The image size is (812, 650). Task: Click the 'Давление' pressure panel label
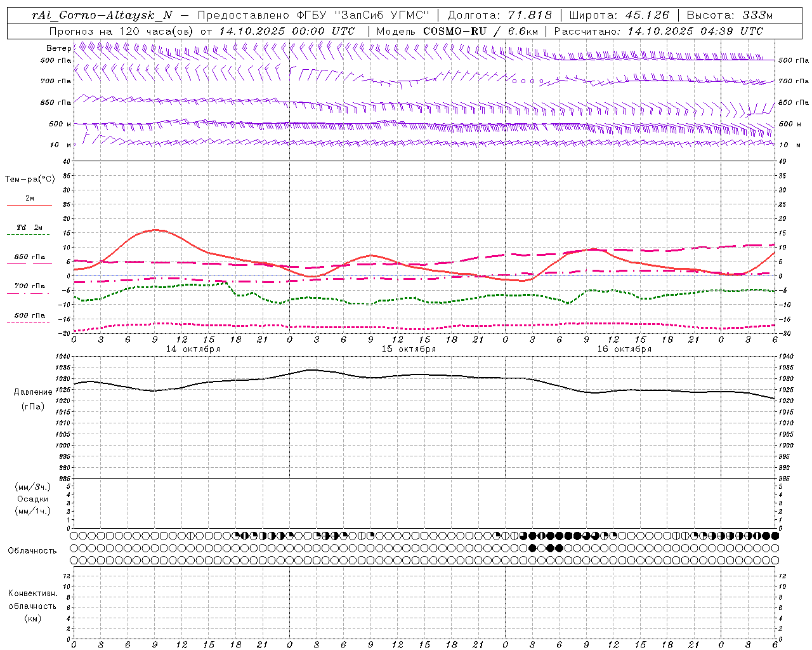click(x=33, y=392)
